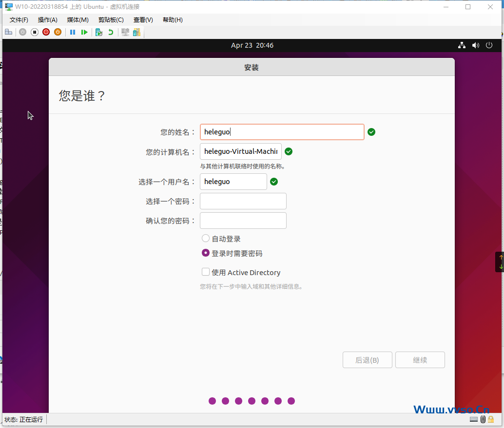The height and width of the screenshot is (428, 504).
Task: Open the 查看(V) menu
Action: (142, 20)
